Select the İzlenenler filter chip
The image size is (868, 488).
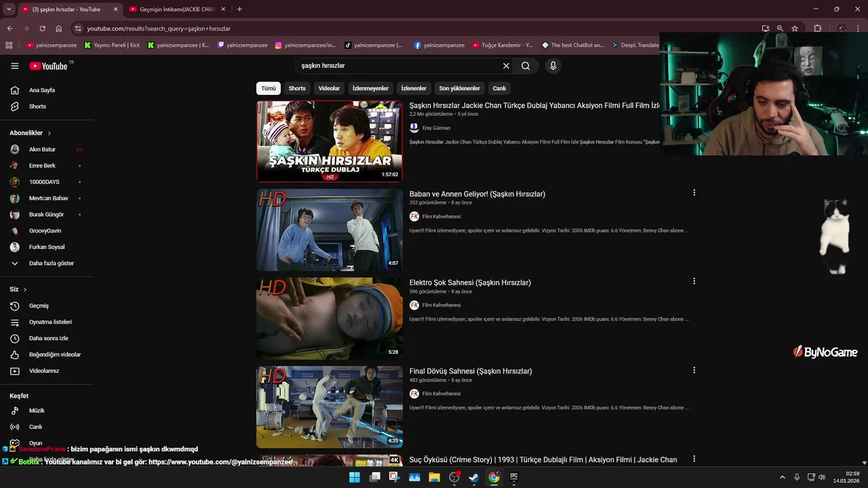414,88
